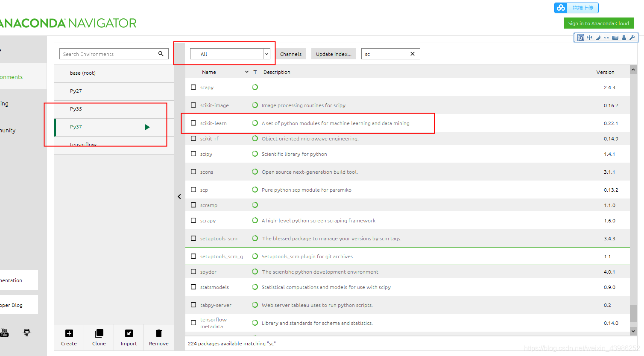Check the scikit-learn package checkbox

(x=193, y=123)
